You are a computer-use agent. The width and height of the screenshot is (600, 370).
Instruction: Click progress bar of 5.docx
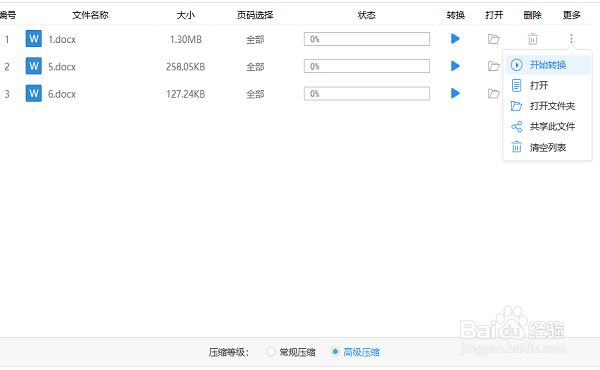[x=367, y=66]
